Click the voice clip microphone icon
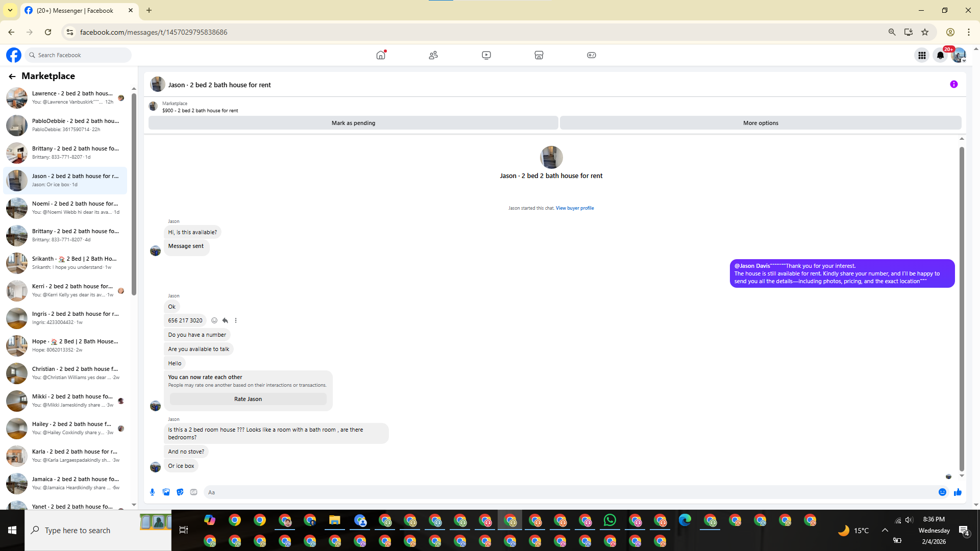The image size is (980, 551). pos(152,492)
